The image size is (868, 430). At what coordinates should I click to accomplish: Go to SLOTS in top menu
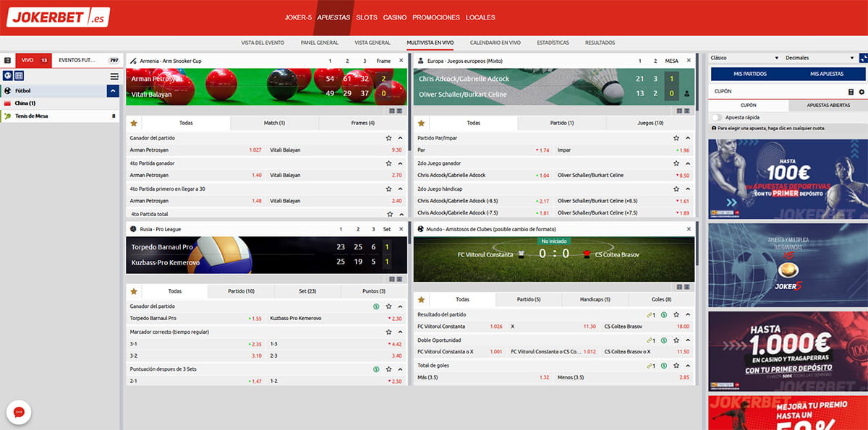point(367,17)
